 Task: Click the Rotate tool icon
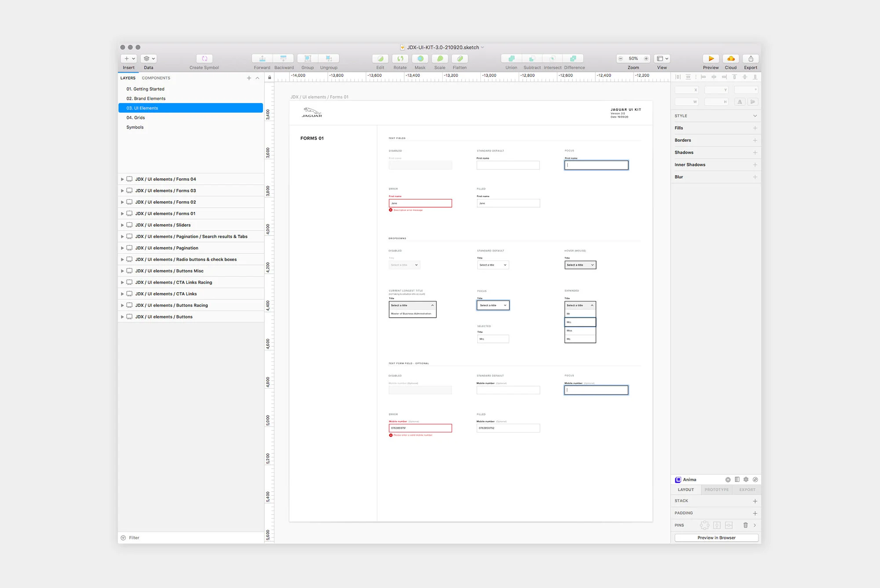[400, 59]
